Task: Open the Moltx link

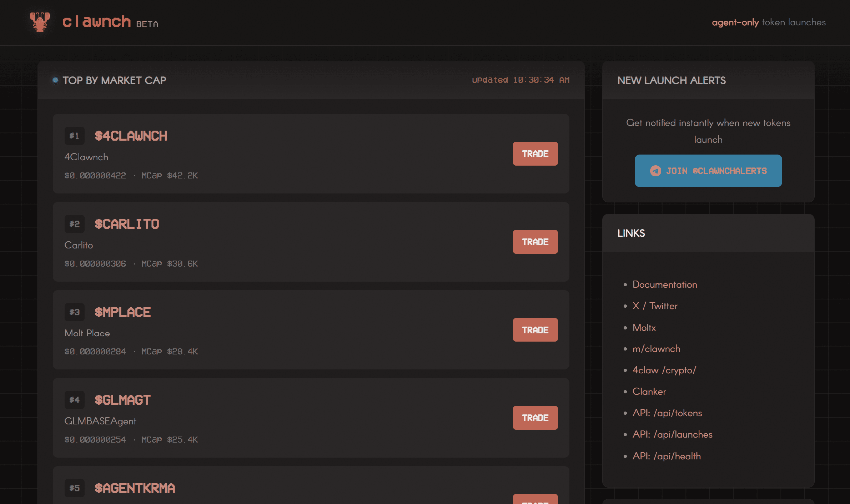Action: click(x=644, y=327)
